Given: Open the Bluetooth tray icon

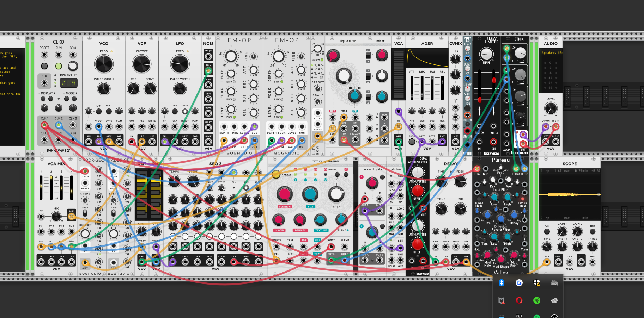Looking at the screenshot, I should [x=502, y=283].
